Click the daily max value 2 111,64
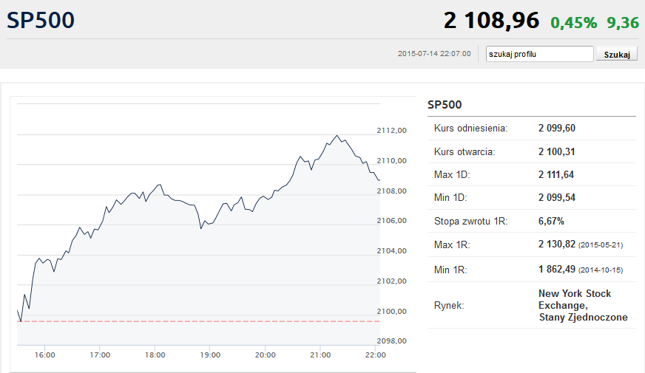This screenshot has height=373, width=645. [556, 175]
